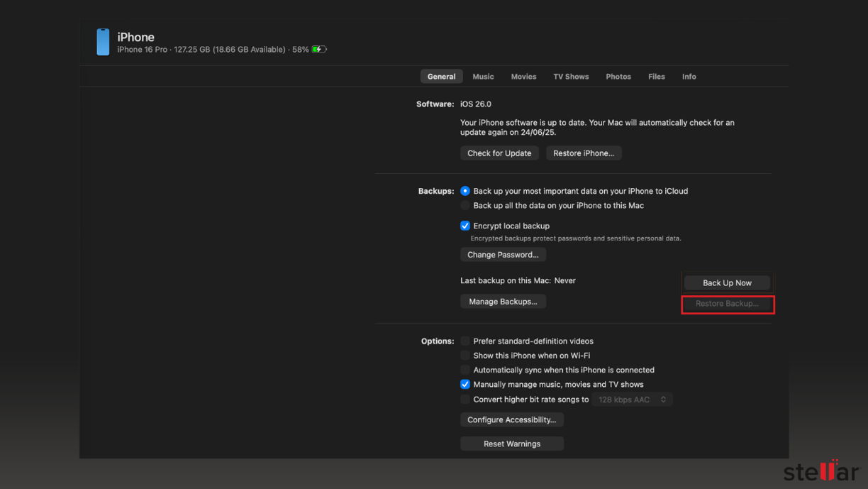Click the Stellar logo watermark
This screenshot has height=489, width=868.
(821, 471)
